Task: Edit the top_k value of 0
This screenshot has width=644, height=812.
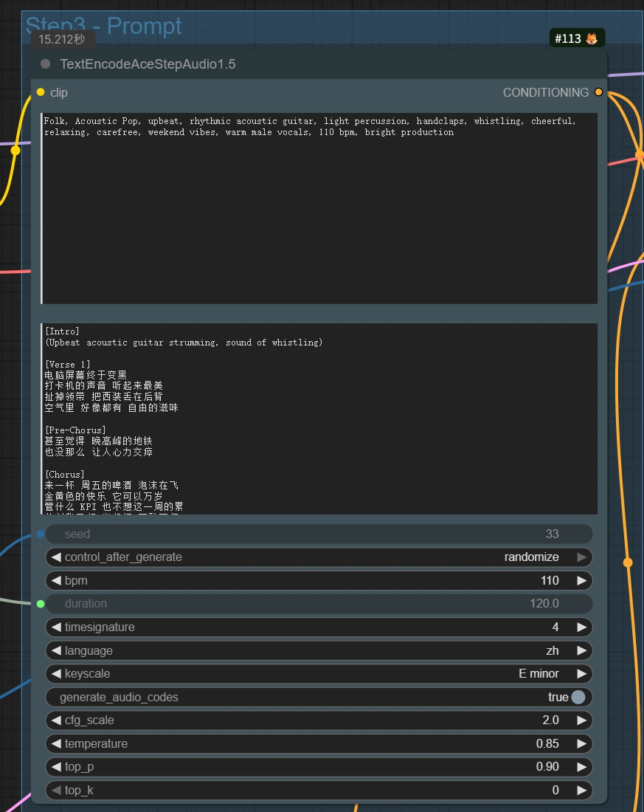Action: (317, 790)
